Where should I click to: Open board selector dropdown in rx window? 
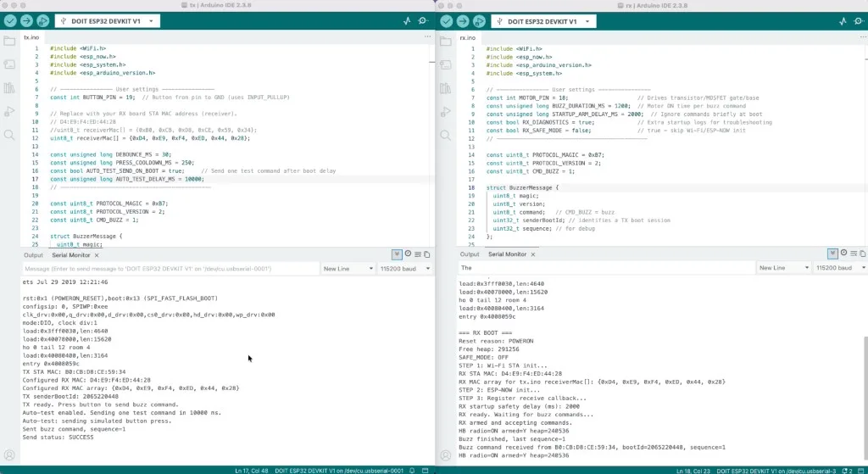click(x=543, y=21)
